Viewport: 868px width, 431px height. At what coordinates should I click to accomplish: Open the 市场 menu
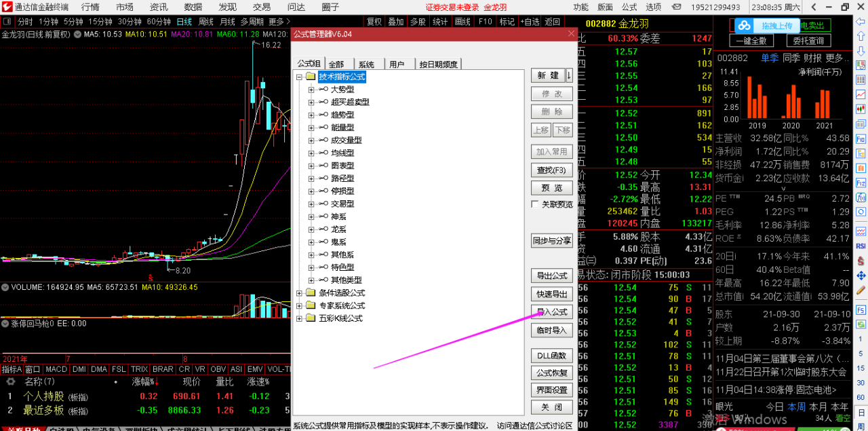tap(125, 7)
